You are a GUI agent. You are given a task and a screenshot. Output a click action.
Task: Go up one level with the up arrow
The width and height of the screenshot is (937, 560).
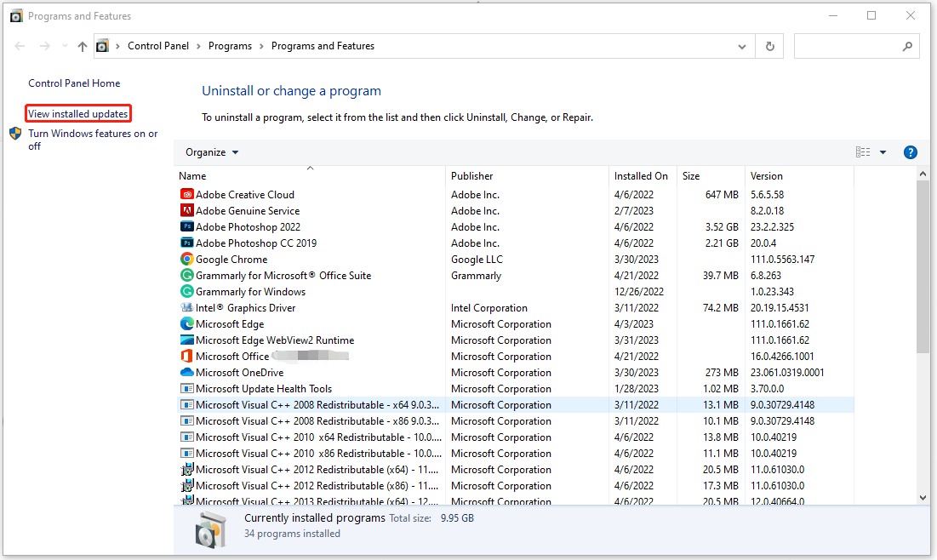(x=82, y=47)
